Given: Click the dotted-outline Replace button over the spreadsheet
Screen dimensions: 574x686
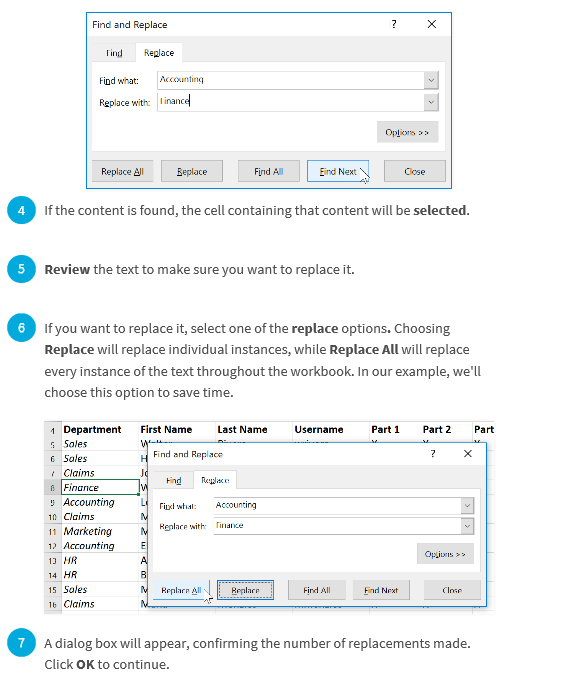Looking at the screenshot, I should pyautogui.click(x=245, y=590).
